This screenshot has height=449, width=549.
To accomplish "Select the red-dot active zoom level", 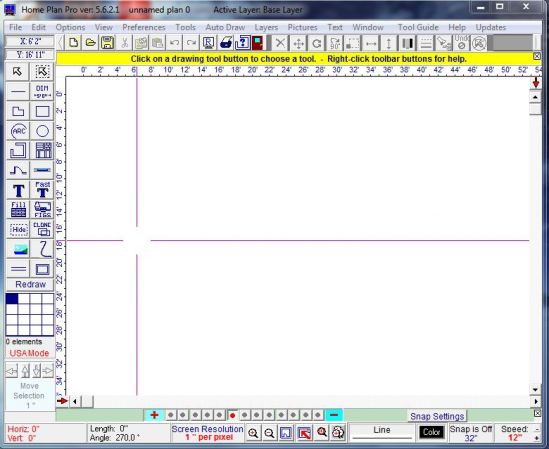I will pos(232,415).
